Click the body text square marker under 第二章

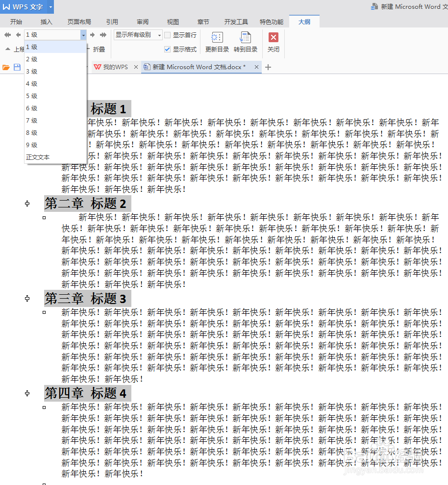pos(44,218)
